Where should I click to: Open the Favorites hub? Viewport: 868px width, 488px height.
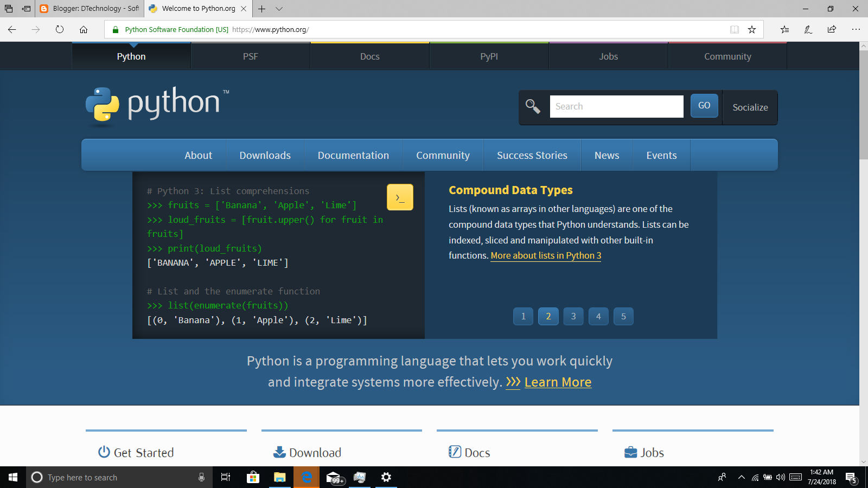tap(784, 29)
